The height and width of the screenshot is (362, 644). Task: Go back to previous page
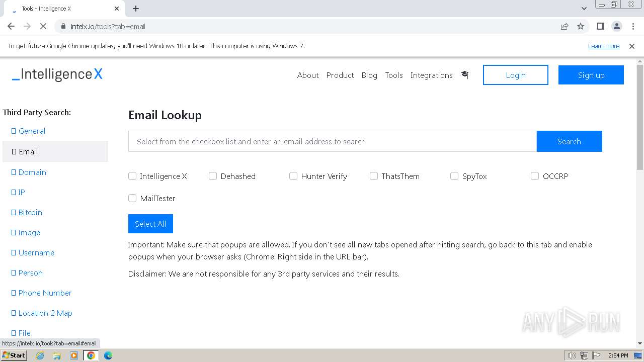click(x=11, y=26)
